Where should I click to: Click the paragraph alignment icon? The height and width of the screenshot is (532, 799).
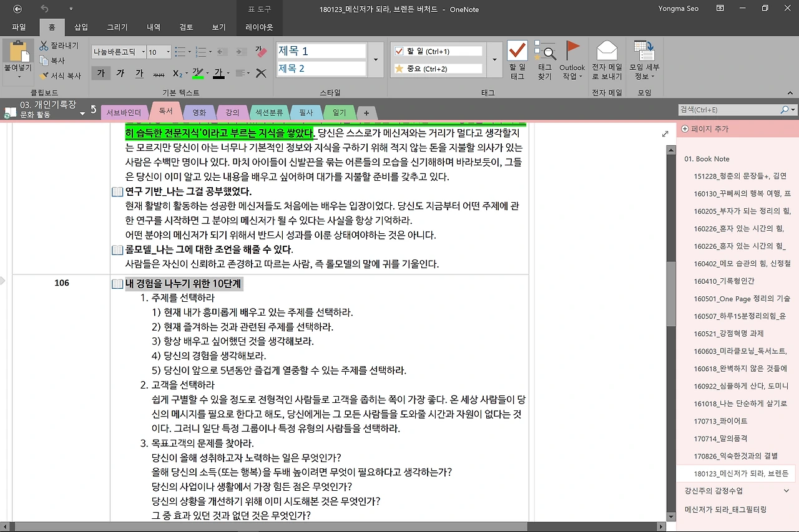click(x=240, y=73)
